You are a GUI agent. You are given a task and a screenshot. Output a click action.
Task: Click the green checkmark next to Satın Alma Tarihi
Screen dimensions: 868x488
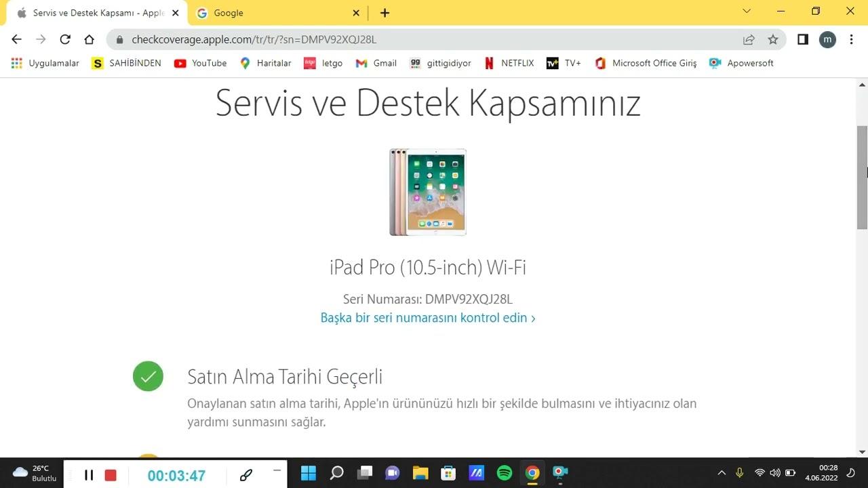point(148,376)
